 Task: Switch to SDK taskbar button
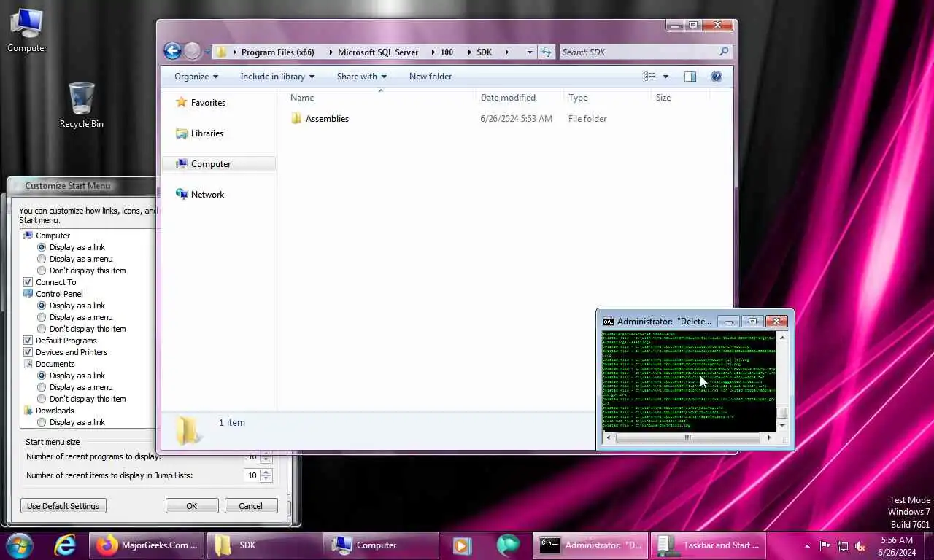(265, 545)
